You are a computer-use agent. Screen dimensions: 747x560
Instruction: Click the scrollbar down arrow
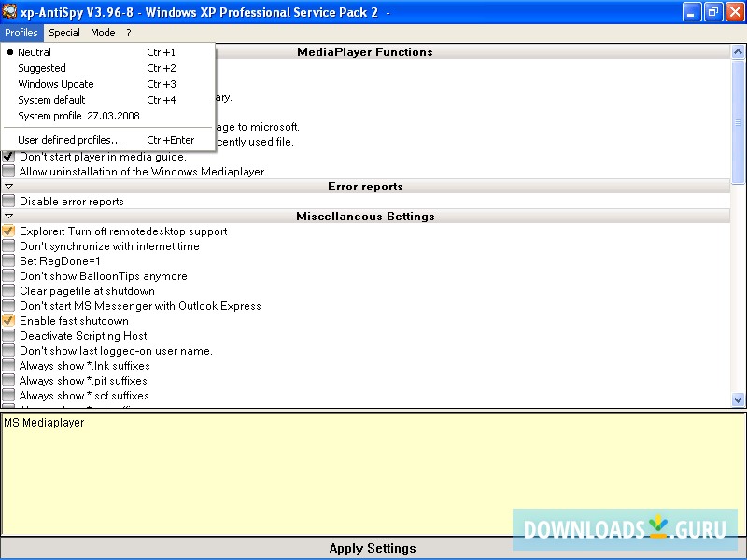tap(738, 400)
